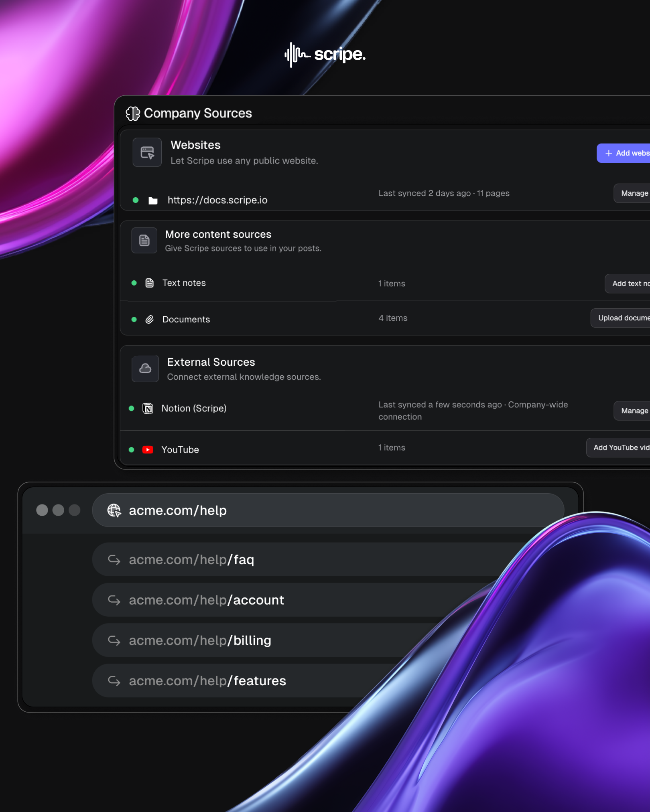Screen dimensions: 650x812
Task: Click the Documents paperclip icon
Action: click(x=150, y=320)
